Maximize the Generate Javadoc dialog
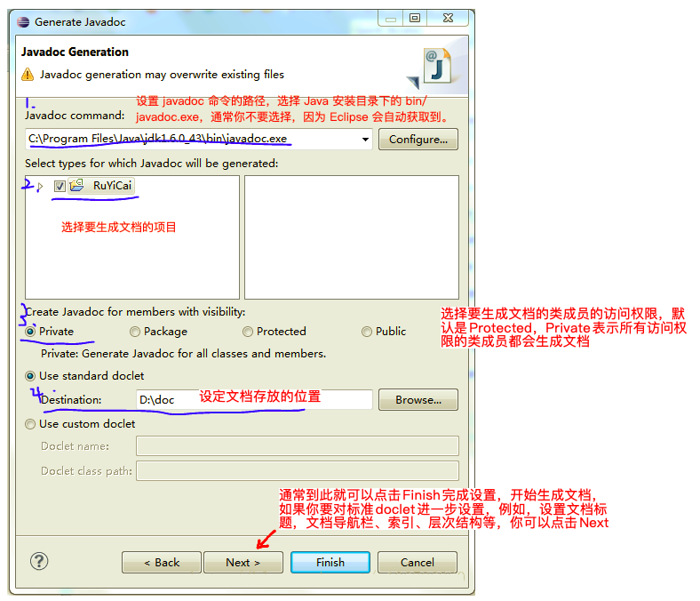 coord(415,18)
